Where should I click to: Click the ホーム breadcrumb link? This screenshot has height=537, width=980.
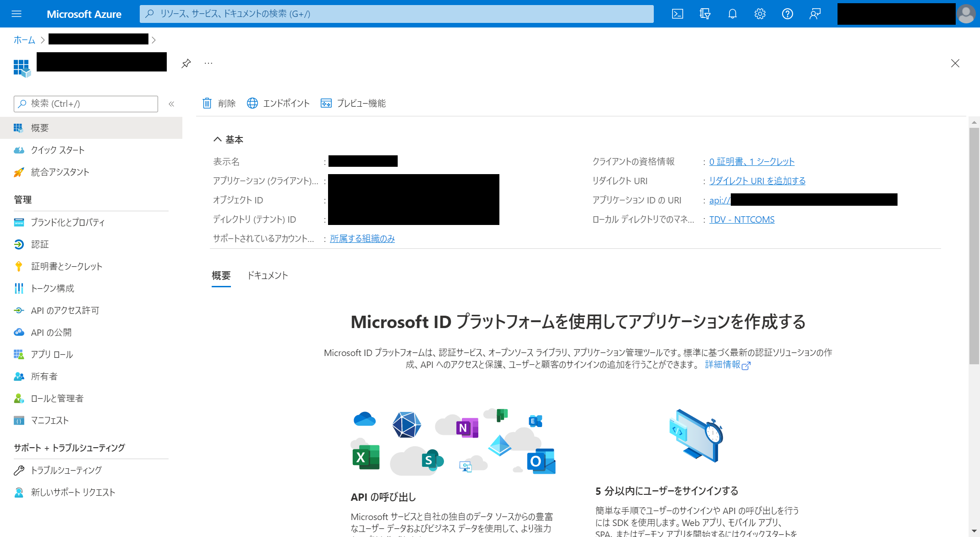[x=24, y=40]
